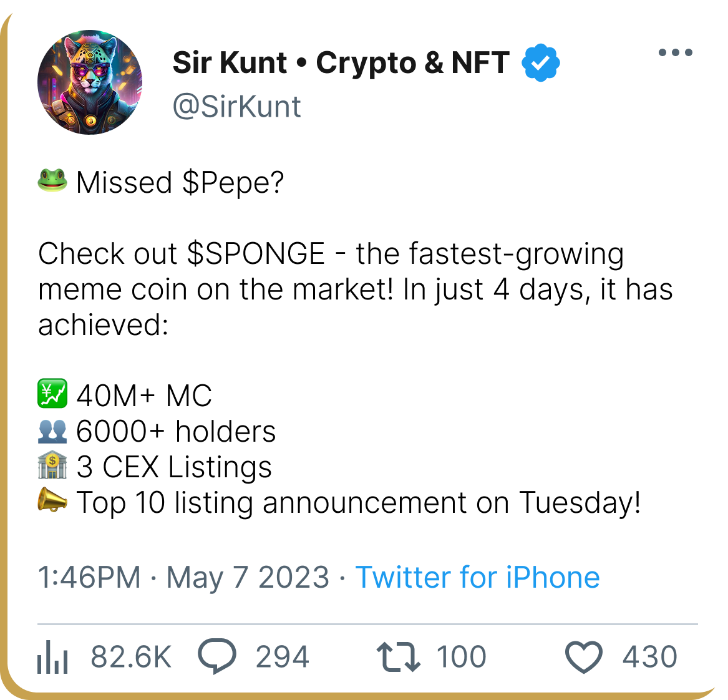Click the frog emoji icon
Viewport: 728px width, 700px height.
coord(52,182)
